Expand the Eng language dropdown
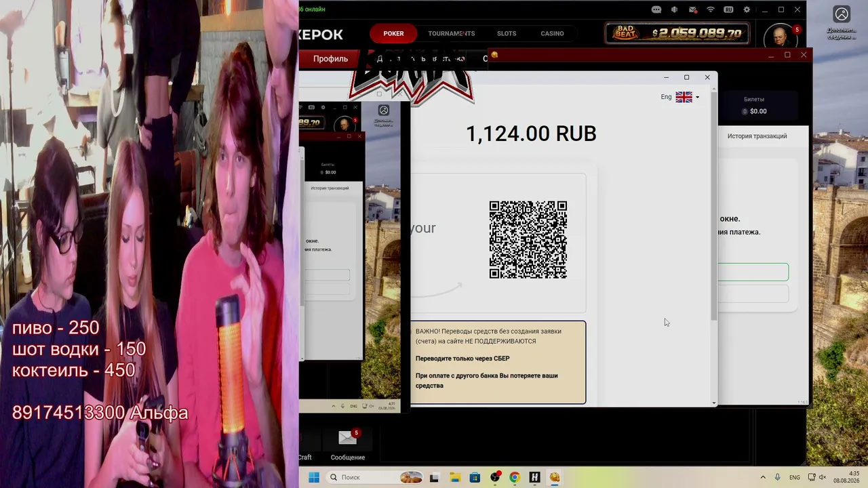Viewport: 868px width, 488px height. (679, 97)
